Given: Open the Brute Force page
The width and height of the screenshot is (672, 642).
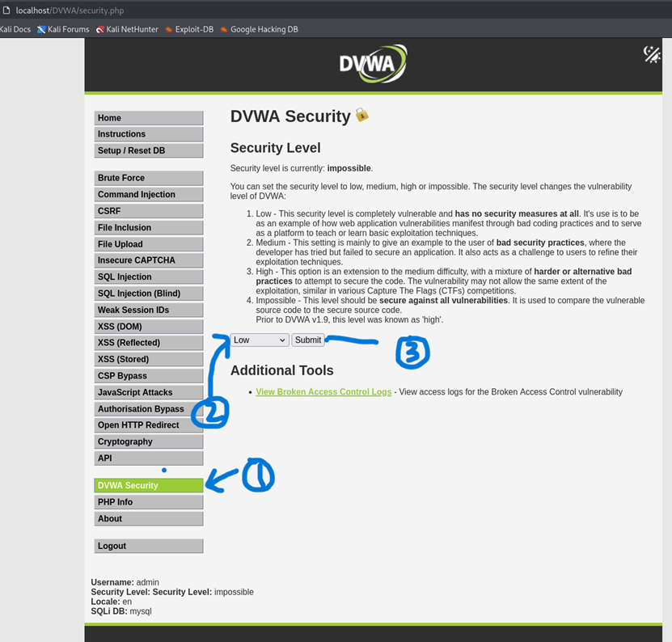Looking at the screenshot, I should coord(148,177).
